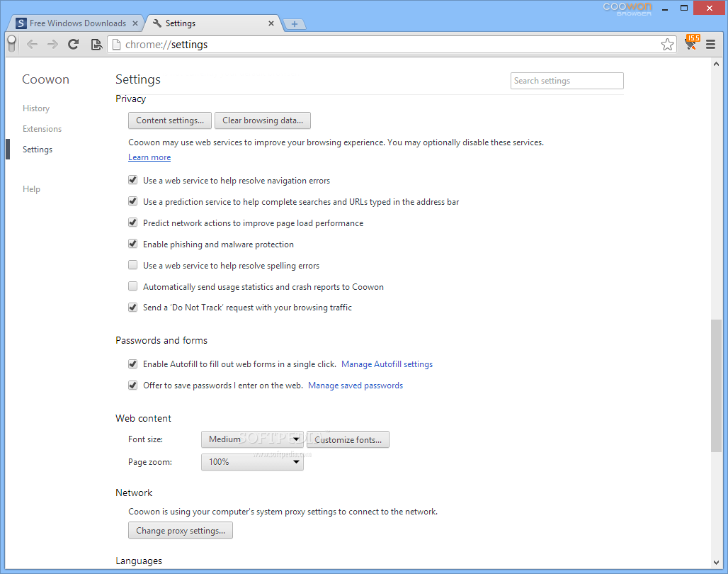
Task: Click the Softpedia favicon on first tab
Action: [x=21, y=23]
